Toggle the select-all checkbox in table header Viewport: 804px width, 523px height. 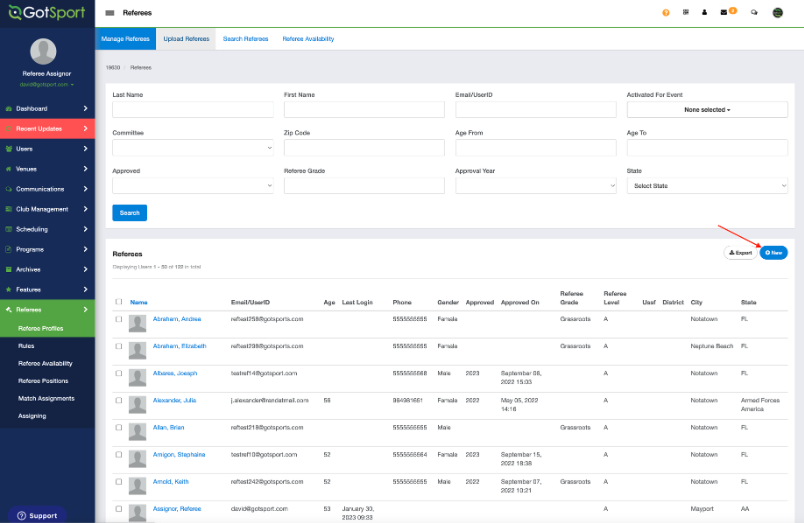coord(119,301)
